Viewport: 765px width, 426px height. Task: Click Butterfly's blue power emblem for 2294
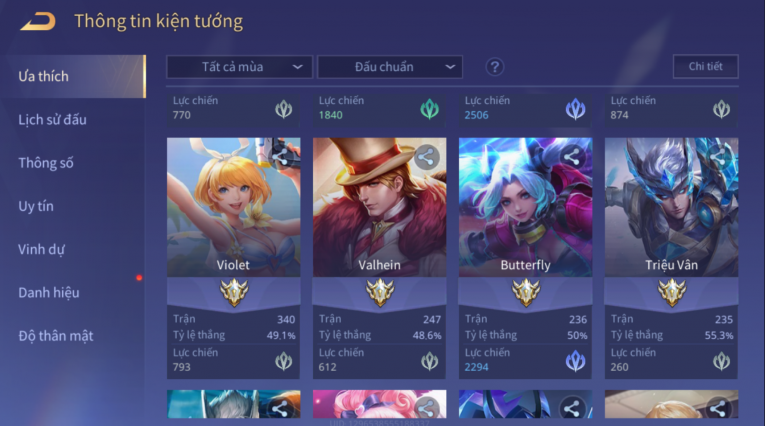click(x=575, y=361)
